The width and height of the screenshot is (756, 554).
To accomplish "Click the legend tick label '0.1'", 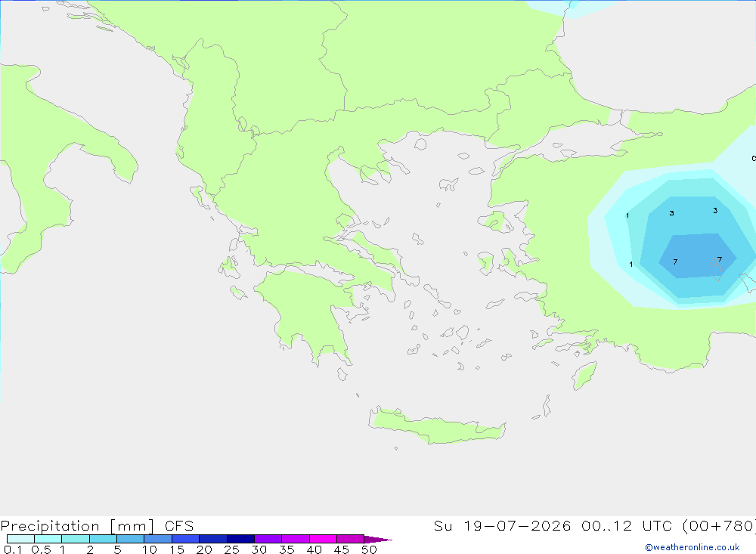I will 13,549.
